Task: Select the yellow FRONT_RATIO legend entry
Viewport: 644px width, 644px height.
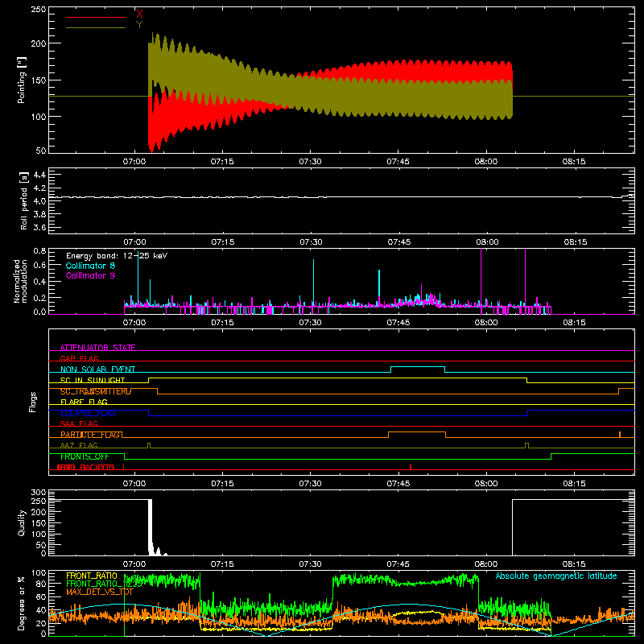Action: coord(92,576)
